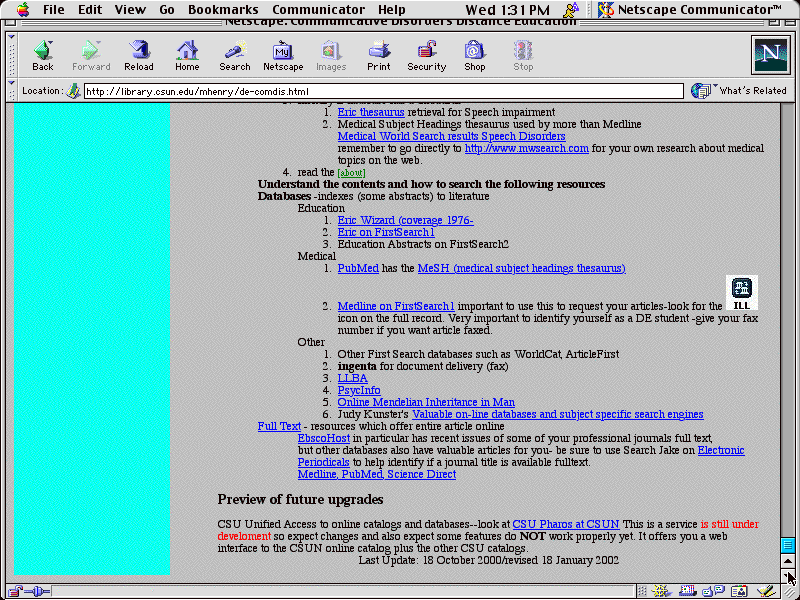The width and height of the screenshot is (800, 600).
Task: Open the Bookmarks menu
Action: pos(223,9)
